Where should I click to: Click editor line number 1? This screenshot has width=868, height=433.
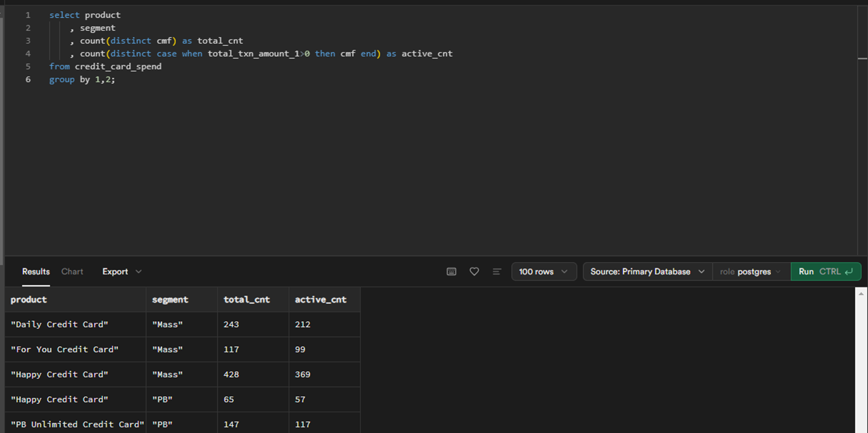click(x=28, y=15)
